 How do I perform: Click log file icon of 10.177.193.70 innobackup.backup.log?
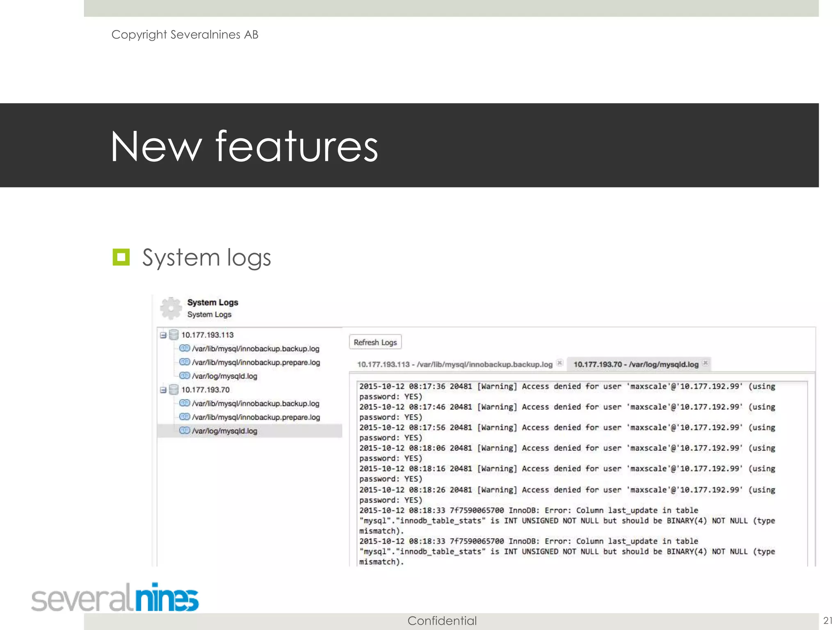coord(185,403)
